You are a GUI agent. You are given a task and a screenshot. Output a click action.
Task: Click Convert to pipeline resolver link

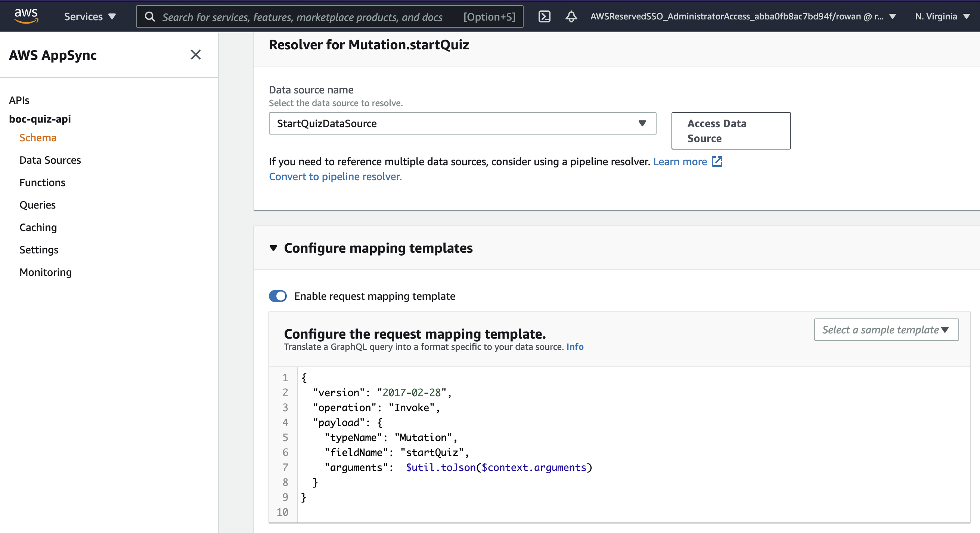pos(335,177)
